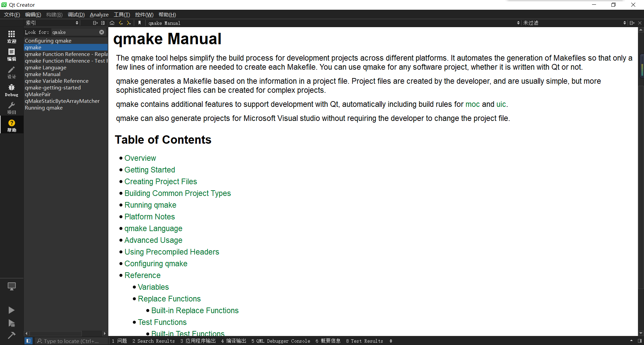This screenshot has width=644, height=345.
Task: Open the Welcome mode (欢迎)
Action: (x=12, y=37)
